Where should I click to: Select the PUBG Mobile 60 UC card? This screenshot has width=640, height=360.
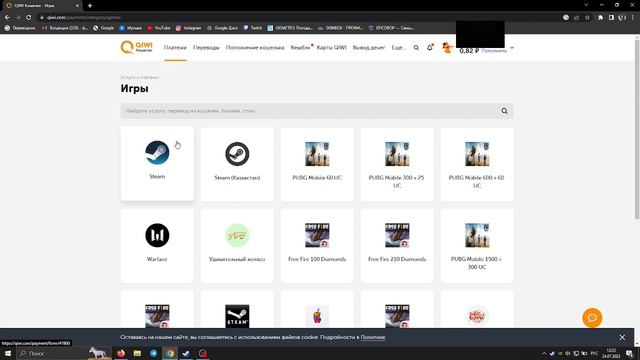coord(317,164)
